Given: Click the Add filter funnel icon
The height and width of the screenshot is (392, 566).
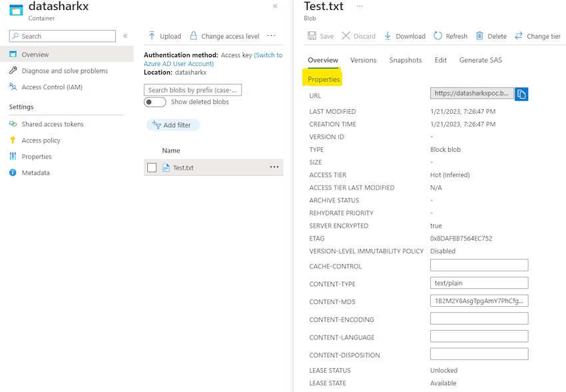Looking at the screenshot, I should (x=156, y=124).
